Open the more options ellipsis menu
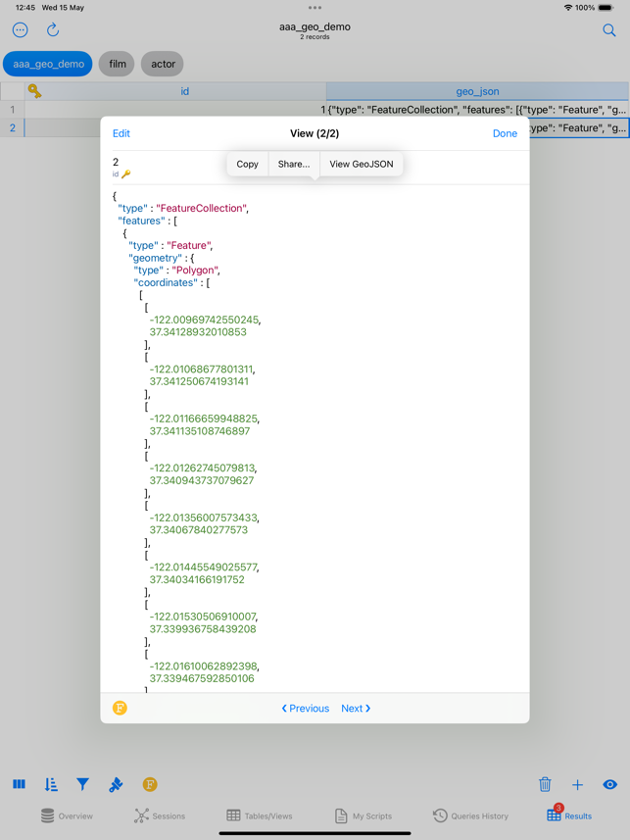This screenshot has width=630, height=840. click(x=20, y=30)
